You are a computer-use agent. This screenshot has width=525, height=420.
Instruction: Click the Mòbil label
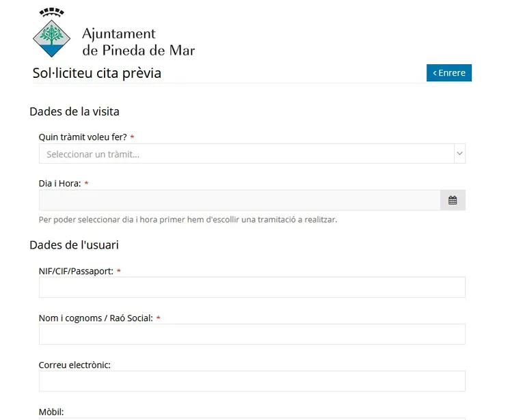51,412
